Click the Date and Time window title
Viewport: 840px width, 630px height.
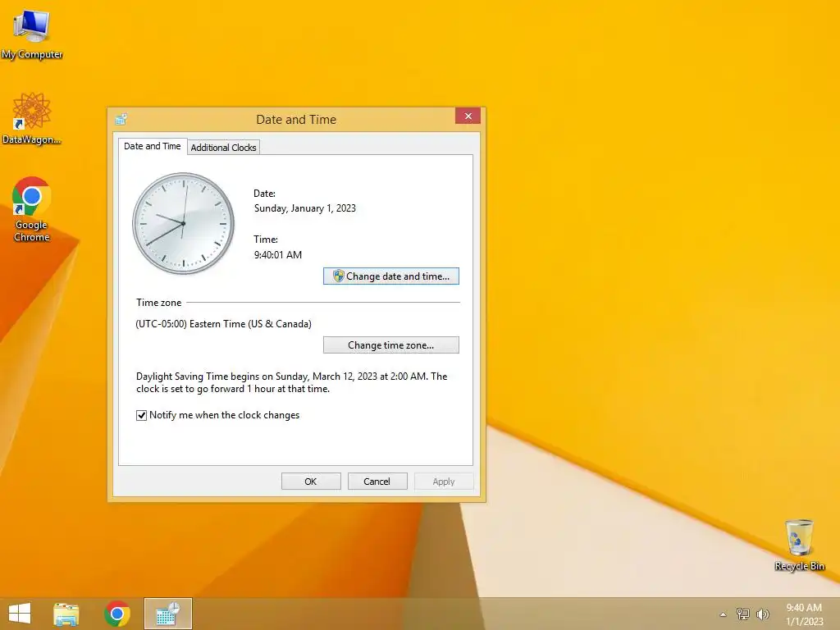296,120
